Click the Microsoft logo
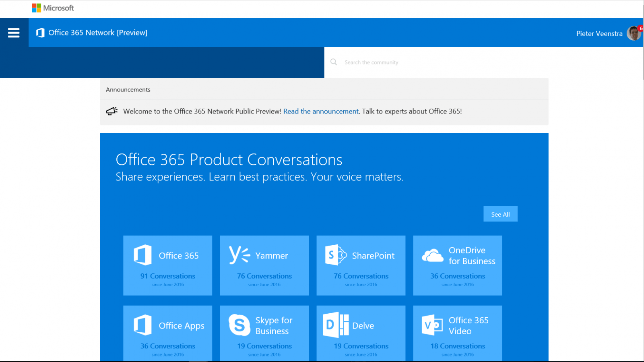 coord(53,8)
